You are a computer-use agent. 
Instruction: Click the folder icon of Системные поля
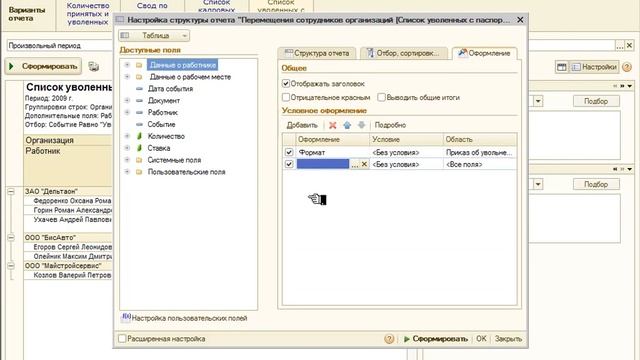(x=139, y=160)
